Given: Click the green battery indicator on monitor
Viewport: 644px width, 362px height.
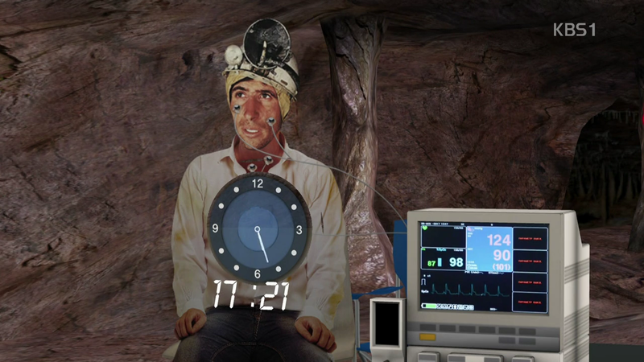Looking at the screenshot, I should coord(429,306).
